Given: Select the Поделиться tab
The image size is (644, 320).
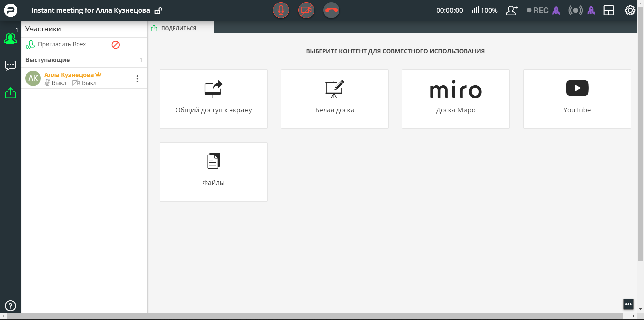Looking at the screenshot, I should pos(180,28).
